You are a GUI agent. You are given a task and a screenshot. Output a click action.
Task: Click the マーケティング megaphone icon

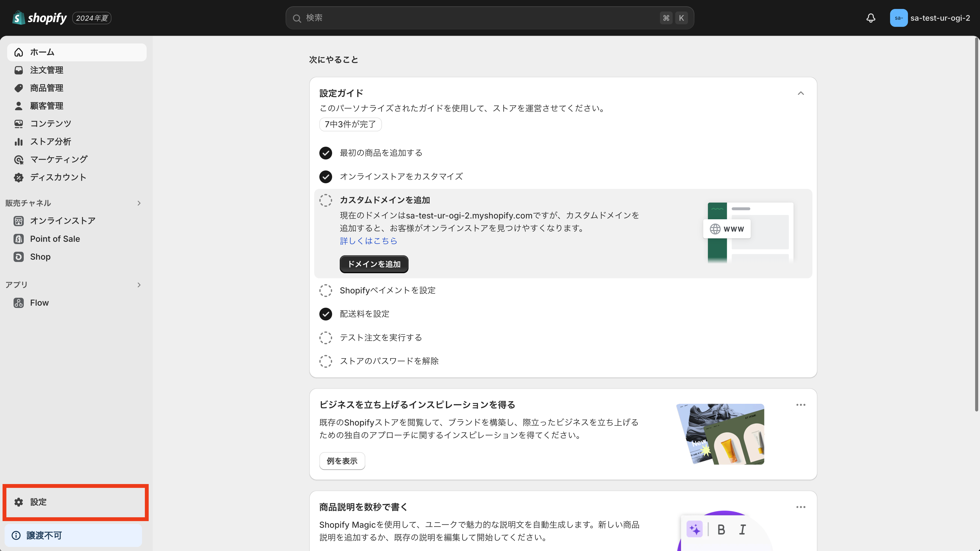[x=18, y=159]
